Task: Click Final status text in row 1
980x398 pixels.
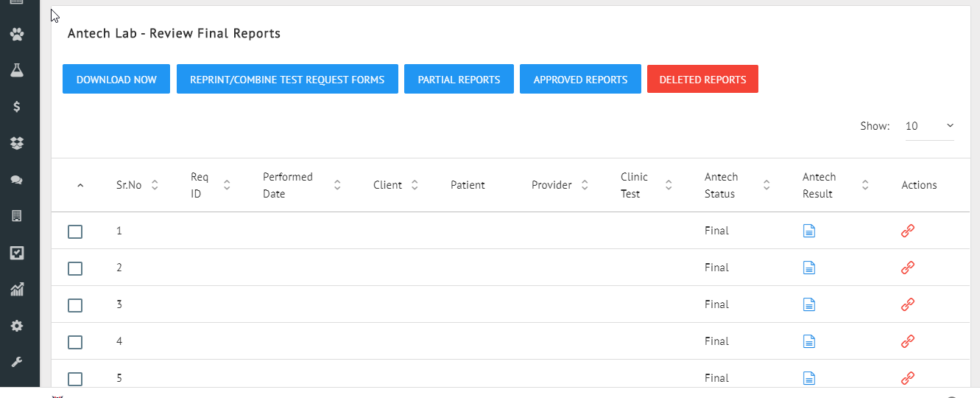Action: point(716,231)
